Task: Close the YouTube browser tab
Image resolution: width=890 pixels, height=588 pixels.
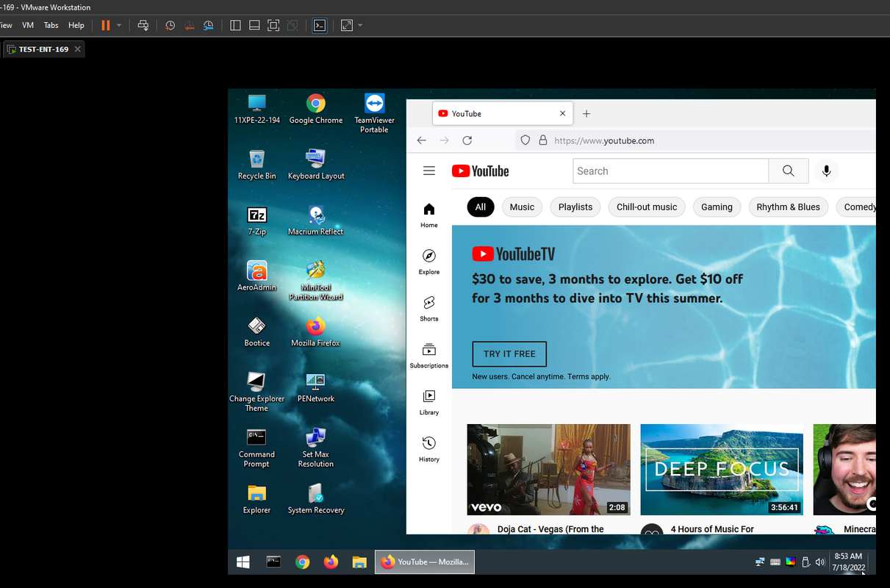Action: click(x=563, y=114)
